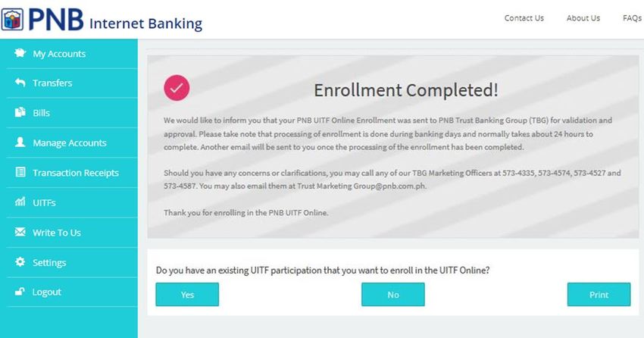644x338 pixels.
Task: Click the pink checkmark success icon
Action: coord(177,88)
